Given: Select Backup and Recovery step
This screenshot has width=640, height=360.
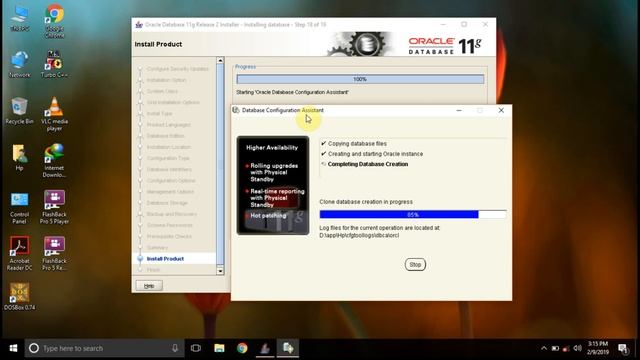Looking at the screenshot, I should pos(172,214).
